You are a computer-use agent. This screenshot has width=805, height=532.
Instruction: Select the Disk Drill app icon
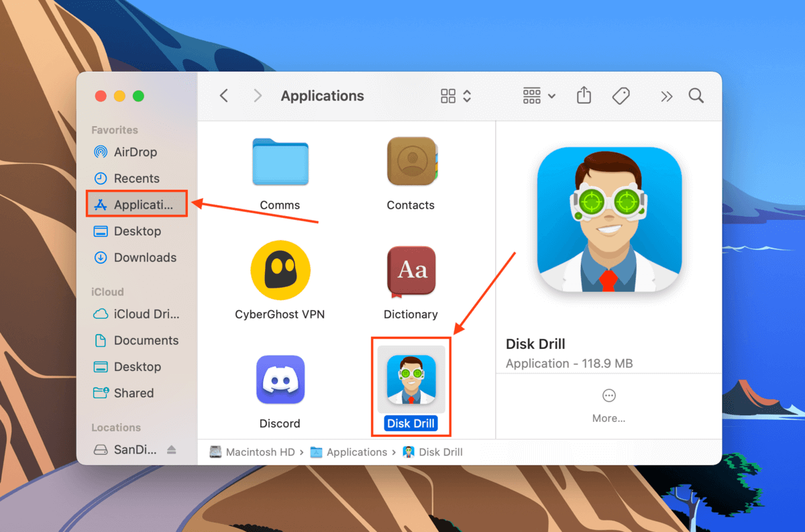pyautogui.click(x=411, y=380)
